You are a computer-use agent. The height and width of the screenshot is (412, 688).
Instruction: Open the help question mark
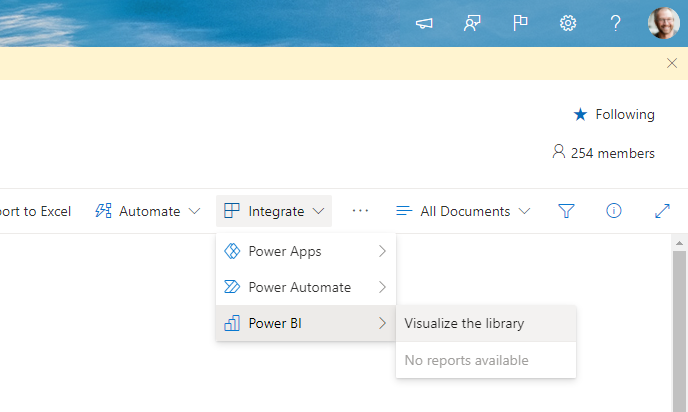pyautogui.click(x=616, y=23)
